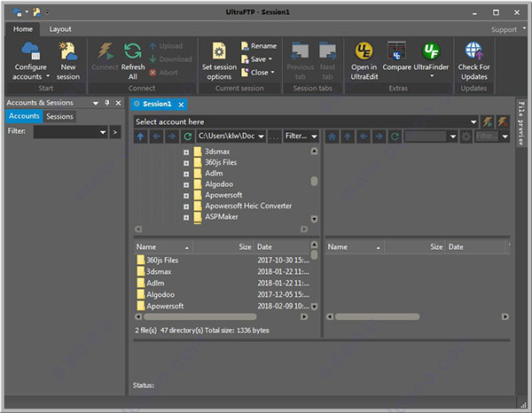Viewport: 532px width, 413px height.
Task: Click remote pane home icon
Action: [332, 136]
